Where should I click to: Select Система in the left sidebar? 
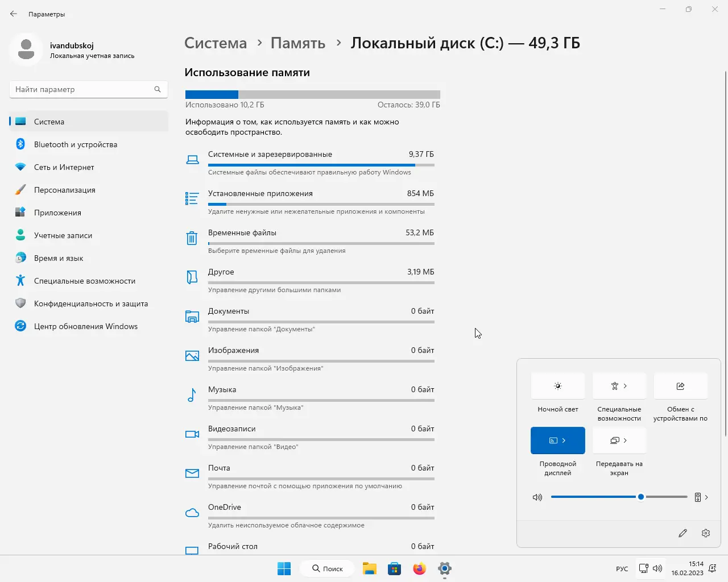pos(89,122)
